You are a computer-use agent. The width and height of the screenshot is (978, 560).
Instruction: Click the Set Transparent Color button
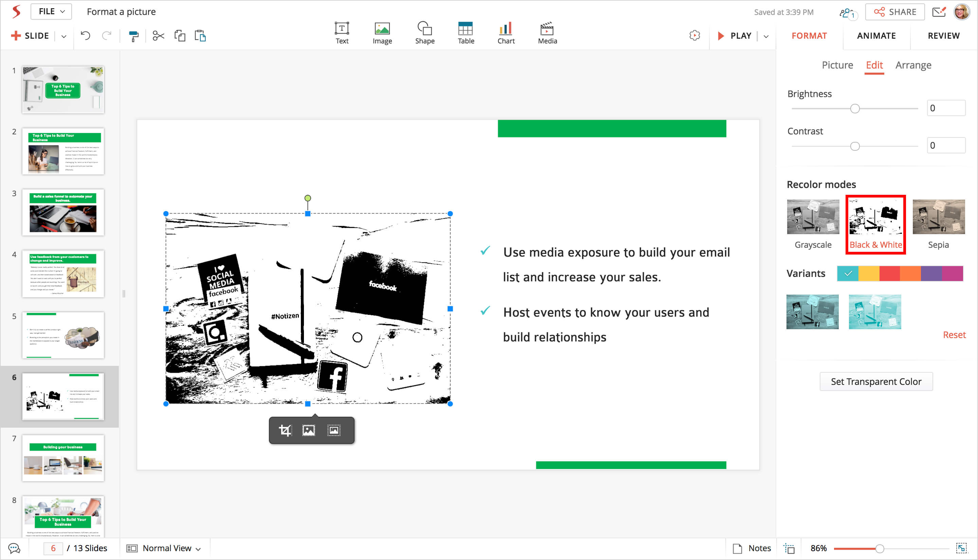tap(876, 381)
